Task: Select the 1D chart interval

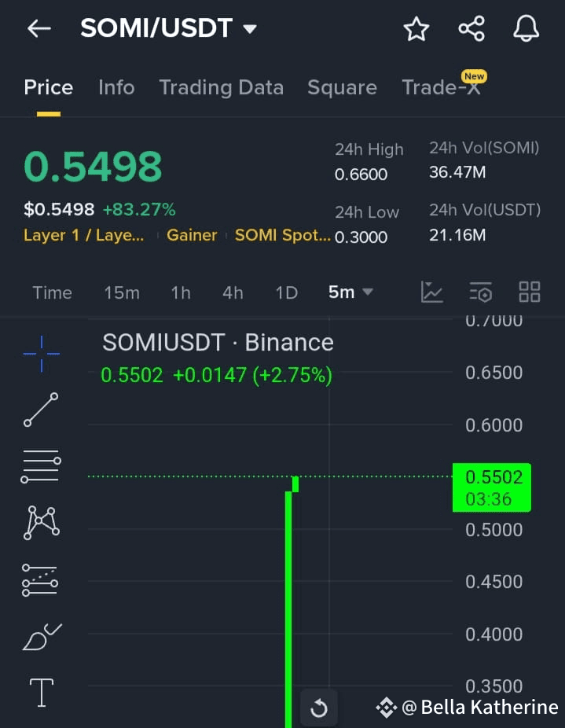Action: [287, 293]
